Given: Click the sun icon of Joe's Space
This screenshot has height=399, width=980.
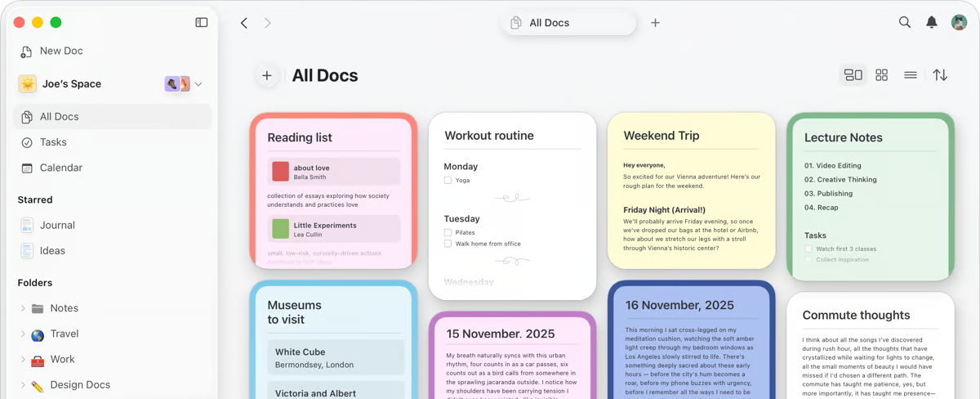Looking at the screenshot, I should tap(28, 84).
